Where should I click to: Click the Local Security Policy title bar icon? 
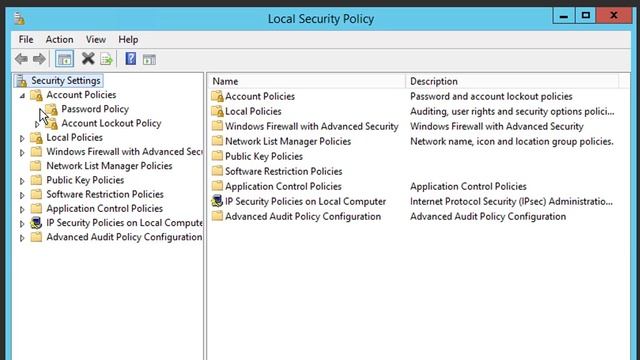tap(19, 18)
